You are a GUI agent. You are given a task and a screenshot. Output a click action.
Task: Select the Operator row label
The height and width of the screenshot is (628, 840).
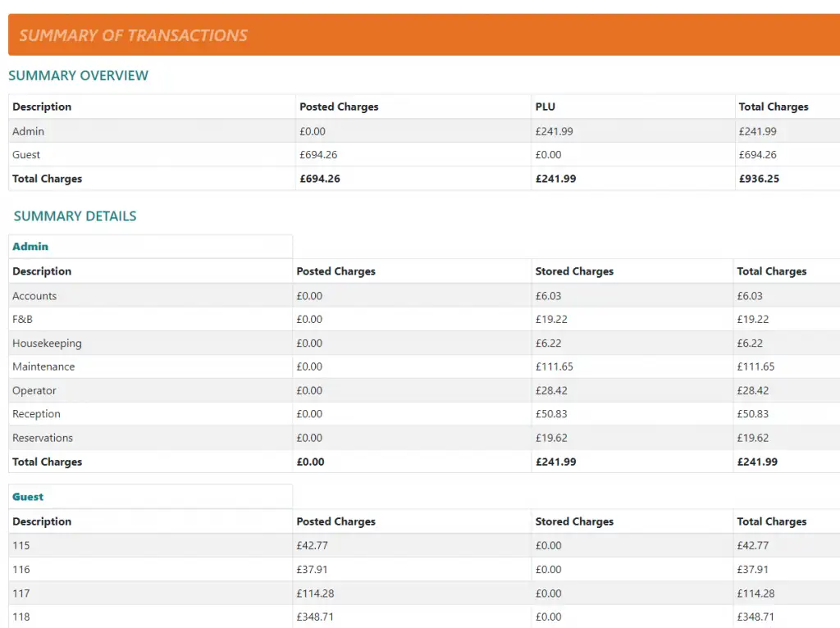click(x=34, y=391)
